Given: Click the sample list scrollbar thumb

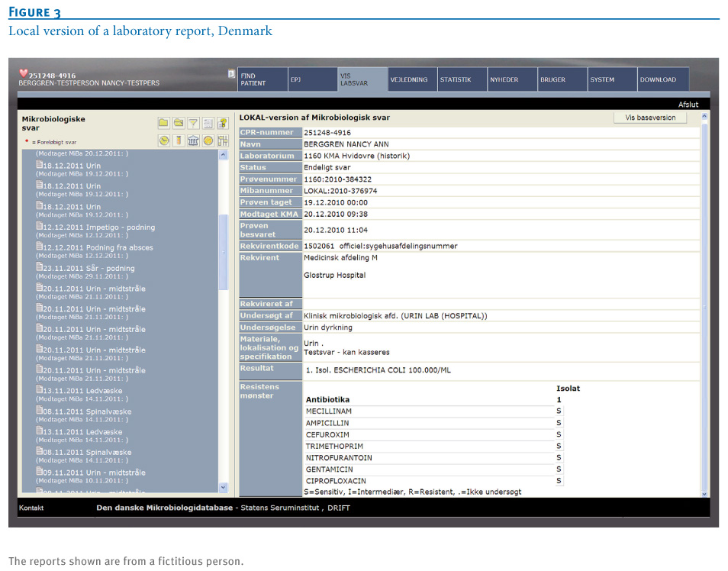Looking at the screenshot, I should 224,252.
